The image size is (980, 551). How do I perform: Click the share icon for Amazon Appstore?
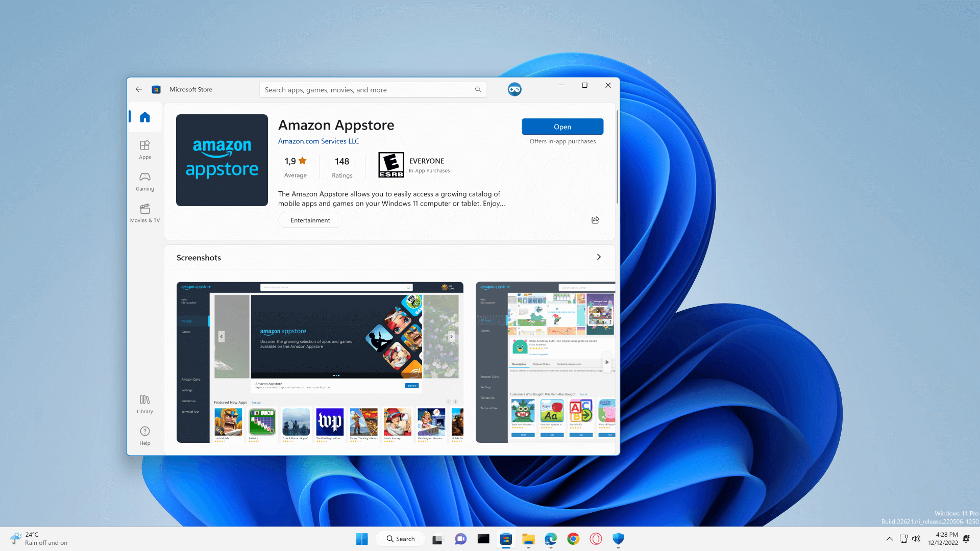[x=595, y=220]
